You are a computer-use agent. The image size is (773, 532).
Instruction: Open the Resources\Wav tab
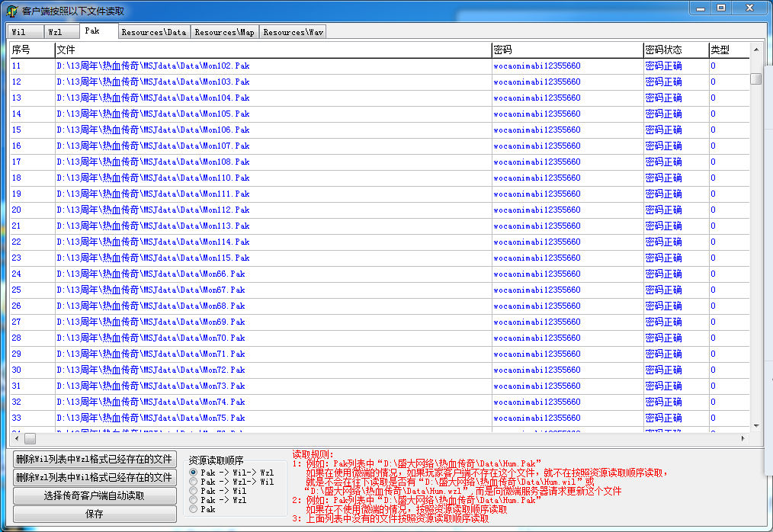[293, 32]
